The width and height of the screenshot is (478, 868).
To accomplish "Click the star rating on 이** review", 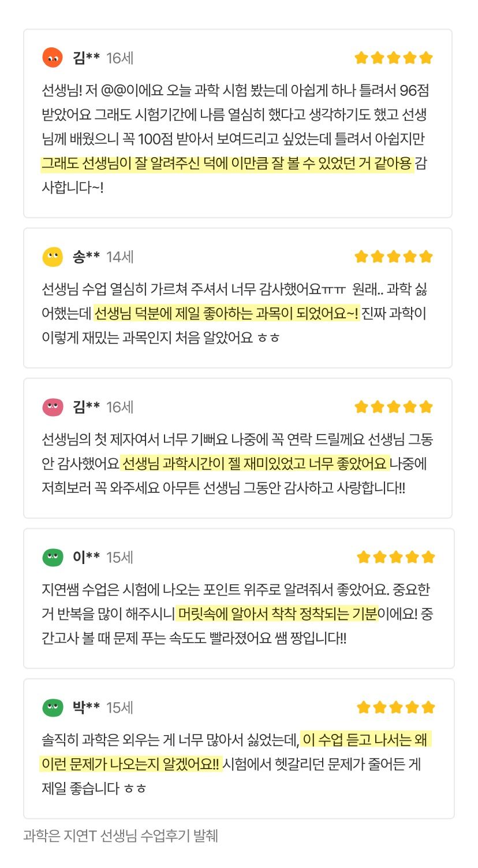I will (x=395, y=557).
